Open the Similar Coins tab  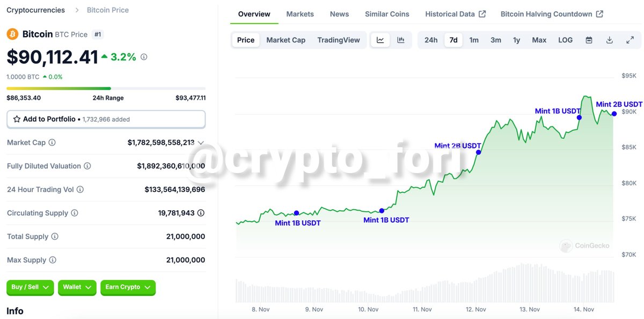tap(387, 14)
